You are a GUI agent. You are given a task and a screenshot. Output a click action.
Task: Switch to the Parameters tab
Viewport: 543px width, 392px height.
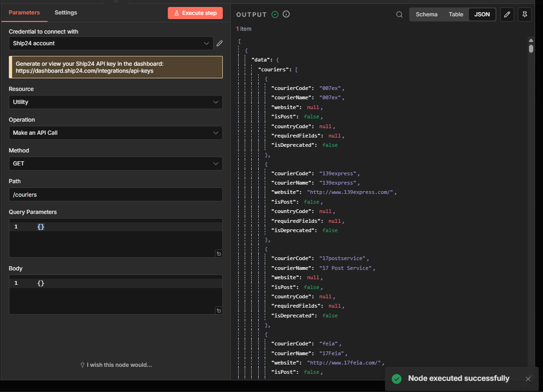(x=24, y=13)
